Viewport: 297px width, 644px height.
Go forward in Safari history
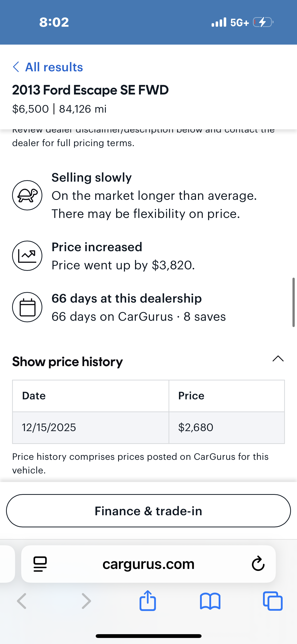[86, 601]
